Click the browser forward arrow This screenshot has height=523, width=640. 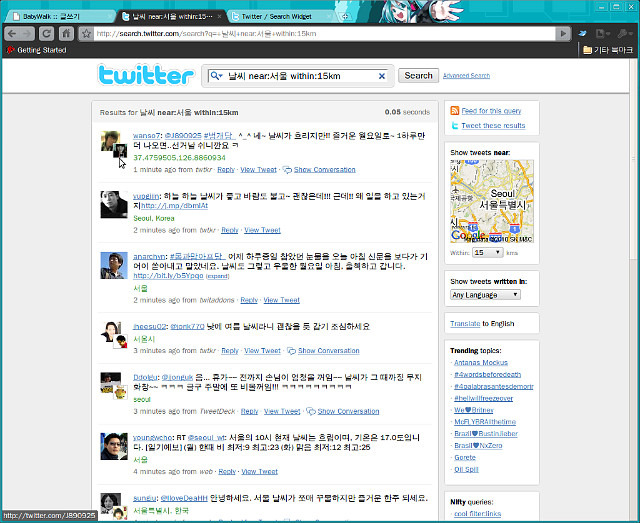27,33
